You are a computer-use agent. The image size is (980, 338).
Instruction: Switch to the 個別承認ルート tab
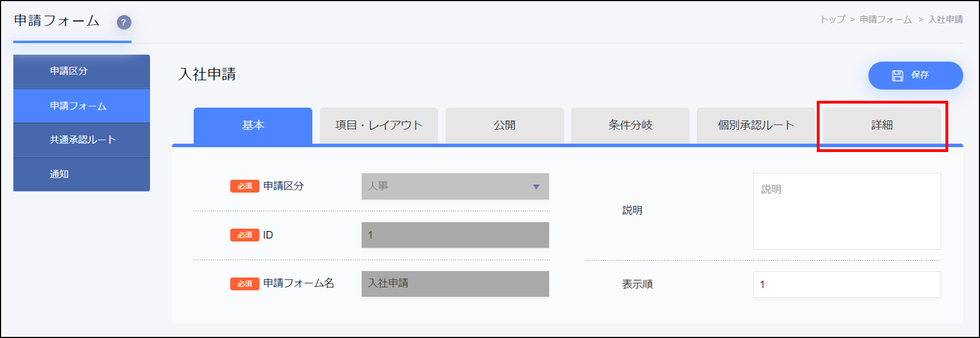coord(756,126)
